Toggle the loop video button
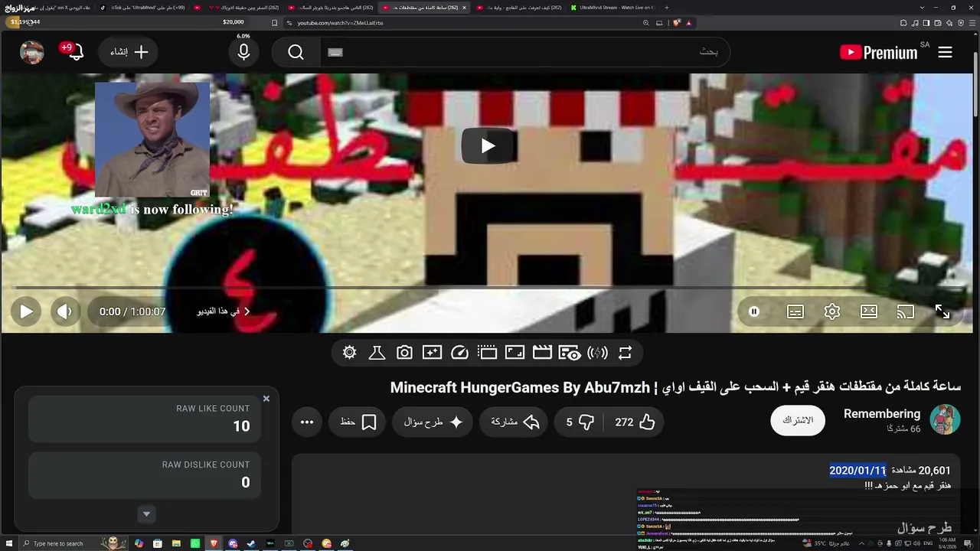The height and width of the screenshot is (551, 980). tap(626, 353)
